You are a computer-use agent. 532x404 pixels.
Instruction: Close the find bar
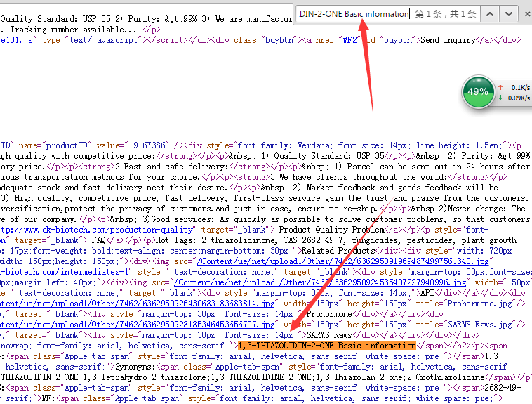pyautogui.click(x=525, y=13)
